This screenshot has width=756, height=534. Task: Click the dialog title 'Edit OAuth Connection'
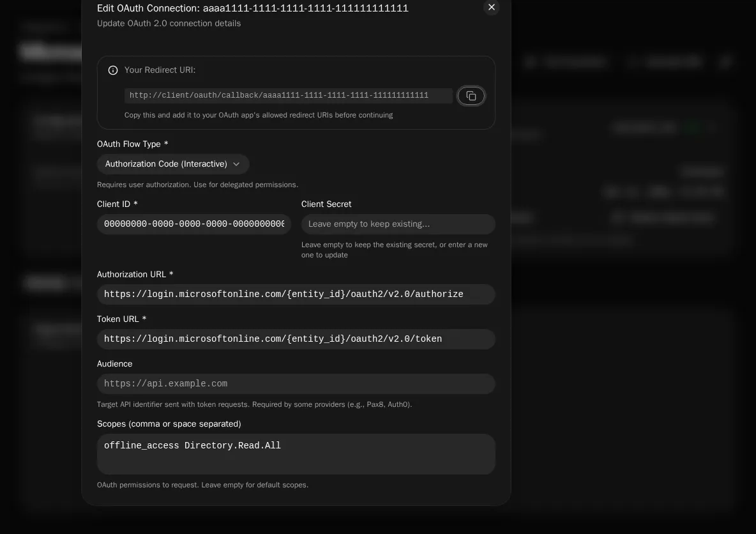(253, 8)
